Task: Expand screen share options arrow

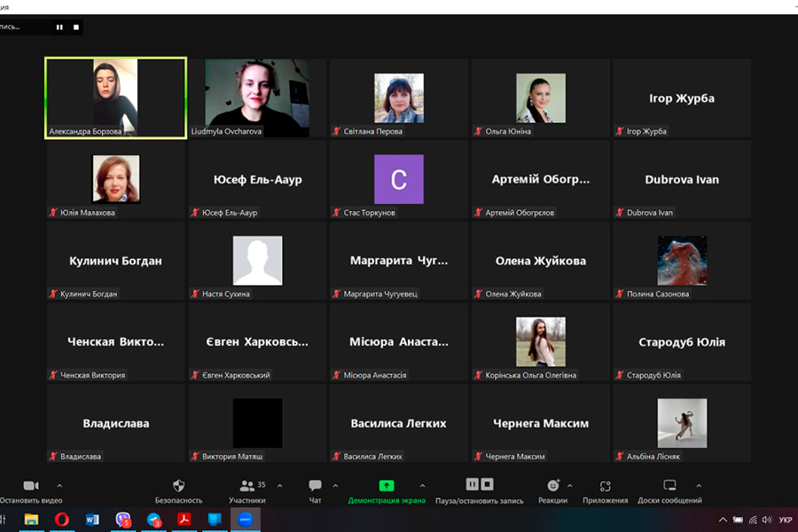Action: (422, 486)
